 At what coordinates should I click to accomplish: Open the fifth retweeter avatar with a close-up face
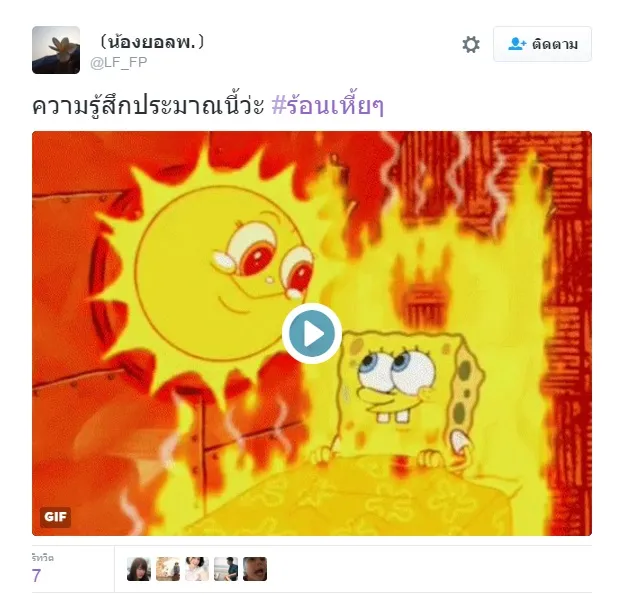255,569
